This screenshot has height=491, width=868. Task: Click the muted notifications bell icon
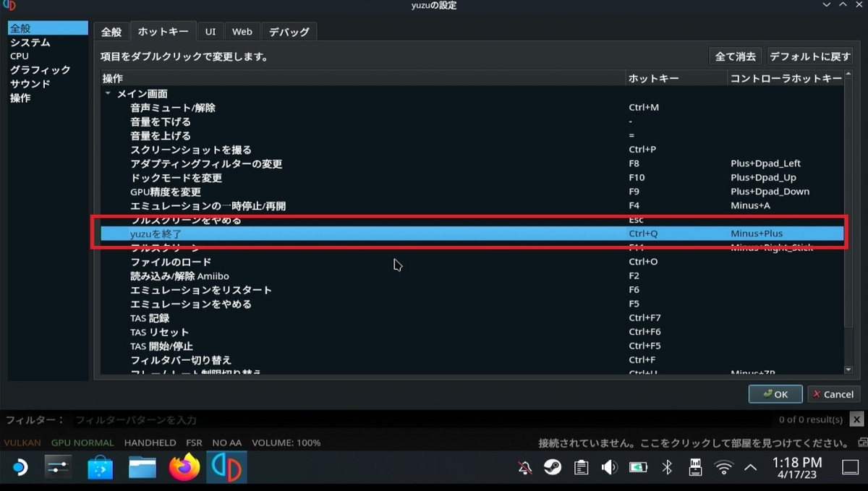(525, 468)
